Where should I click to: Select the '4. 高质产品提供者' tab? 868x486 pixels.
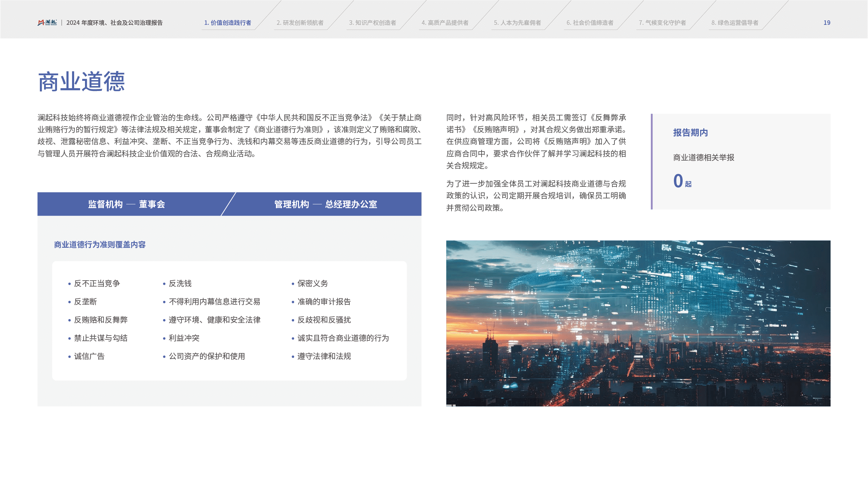tap(445, 23)
